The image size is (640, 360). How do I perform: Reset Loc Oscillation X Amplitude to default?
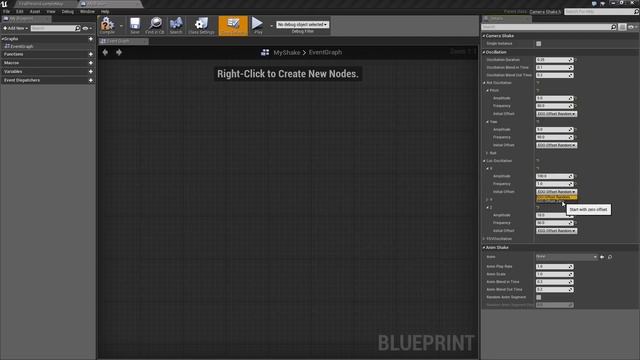[576, 176]
